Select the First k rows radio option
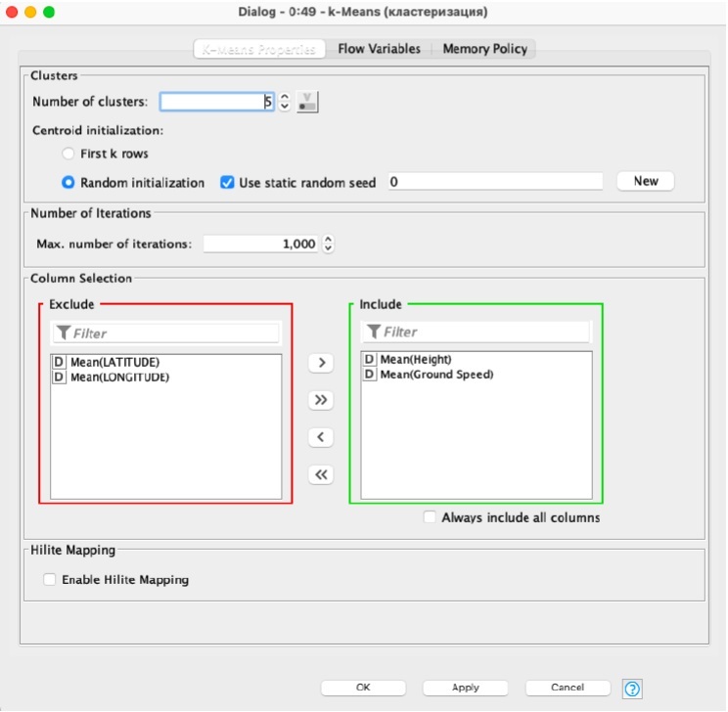 [68, 154]
